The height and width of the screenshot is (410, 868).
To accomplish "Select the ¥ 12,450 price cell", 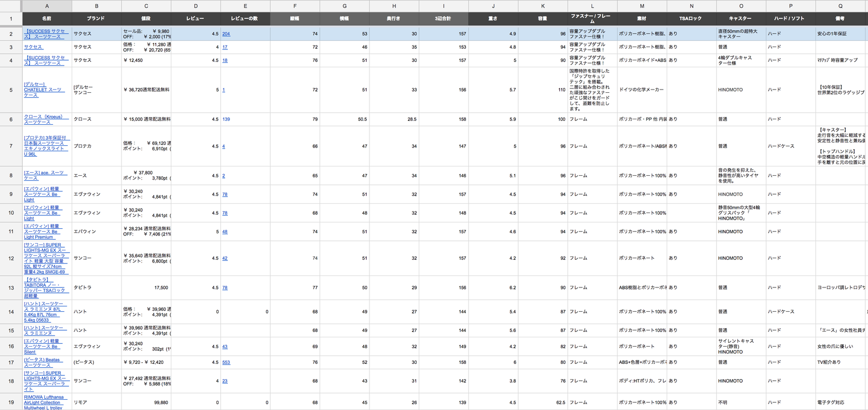I will (x=146, y=60).
